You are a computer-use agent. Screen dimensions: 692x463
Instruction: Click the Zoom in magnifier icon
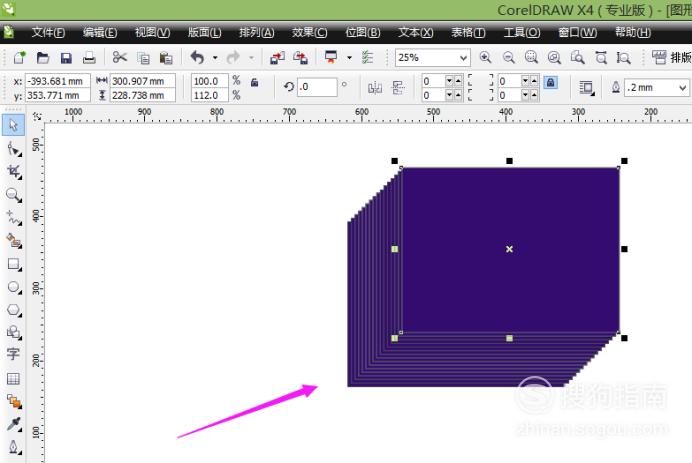(x=485, y=57)
